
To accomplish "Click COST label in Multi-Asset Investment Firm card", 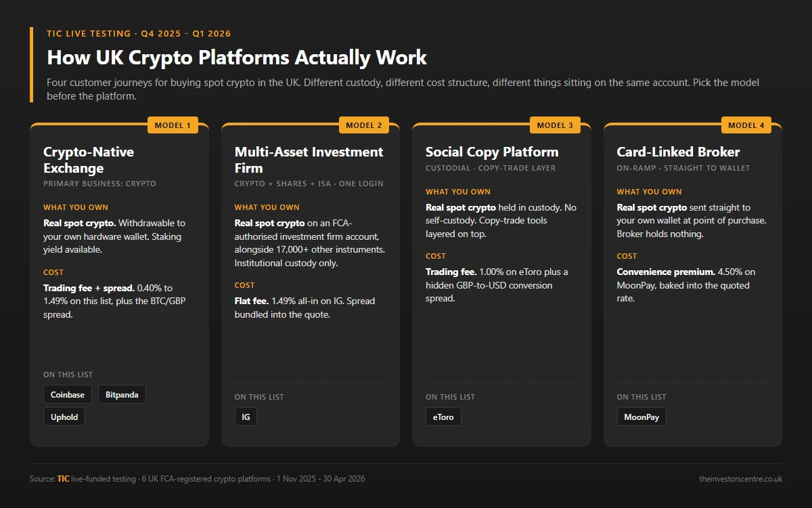I will 245,285.
